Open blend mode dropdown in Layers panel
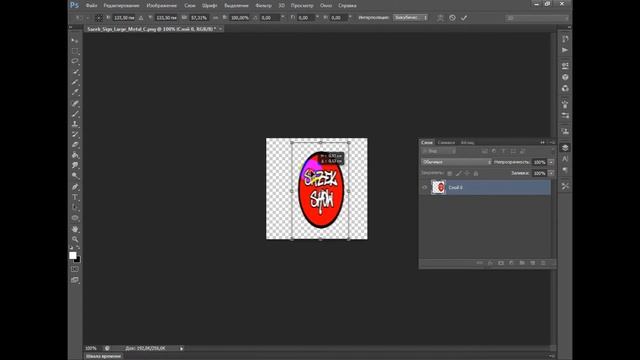640x360 pixels. pos(457,162)
